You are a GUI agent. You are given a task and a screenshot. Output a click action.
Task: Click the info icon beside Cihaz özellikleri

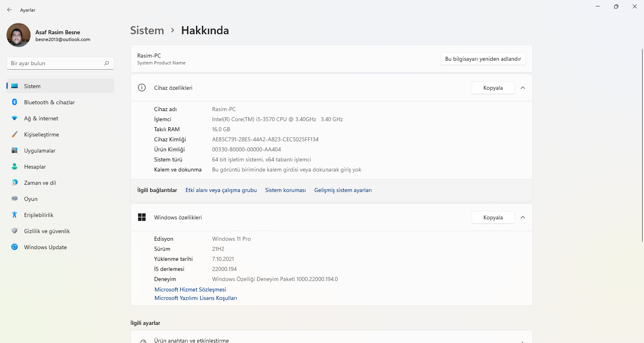[x=142, y=88]
